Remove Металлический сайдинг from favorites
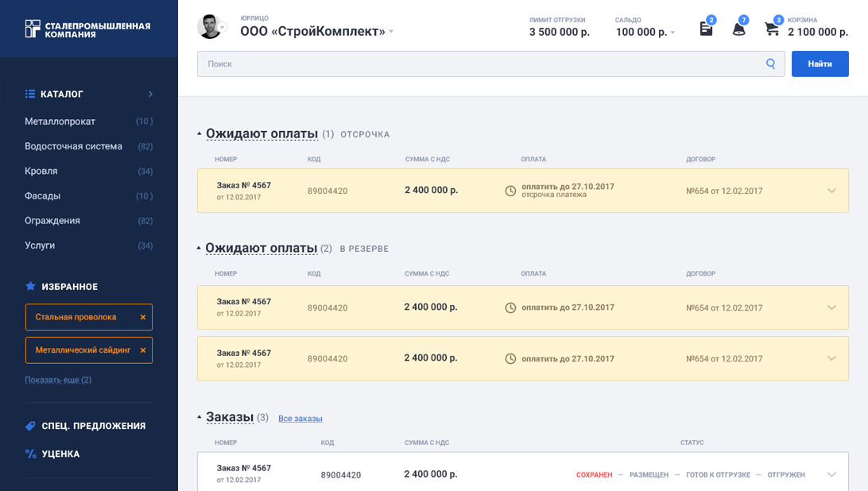 coord(143,350)
